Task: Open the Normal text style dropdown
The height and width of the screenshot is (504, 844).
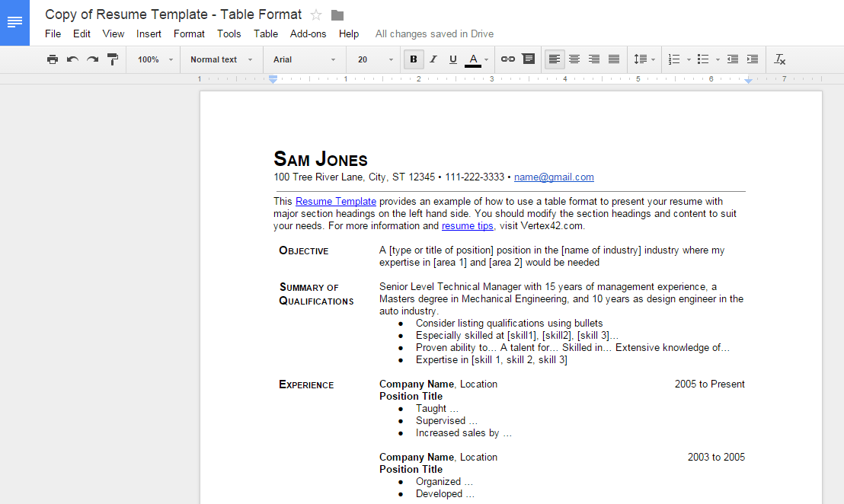Action: tap(221, 59)
